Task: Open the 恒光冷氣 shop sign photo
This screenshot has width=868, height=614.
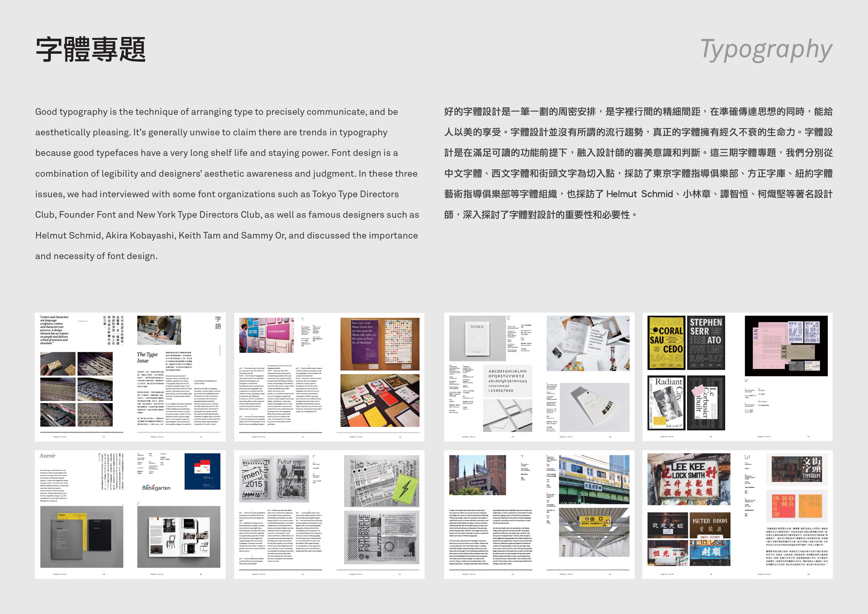Action: 667,553
